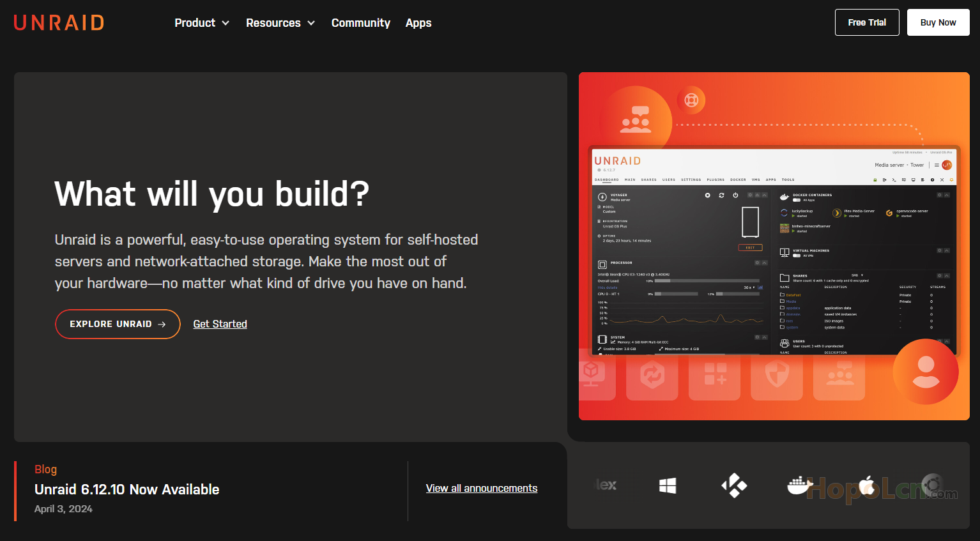Click the user profile circle icon in the hero image
The height and width of the screenshot is (541, 980).
(926, 372)
